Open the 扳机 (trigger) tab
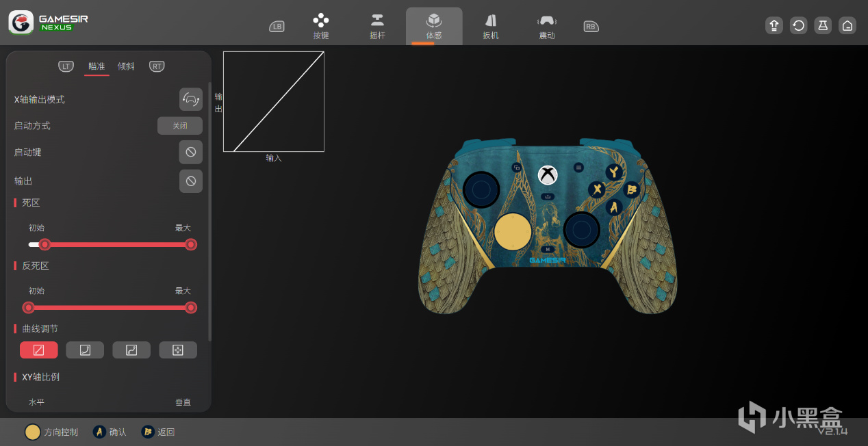The height and width of the screenshot is (446, 868). [x=490, y=26]
